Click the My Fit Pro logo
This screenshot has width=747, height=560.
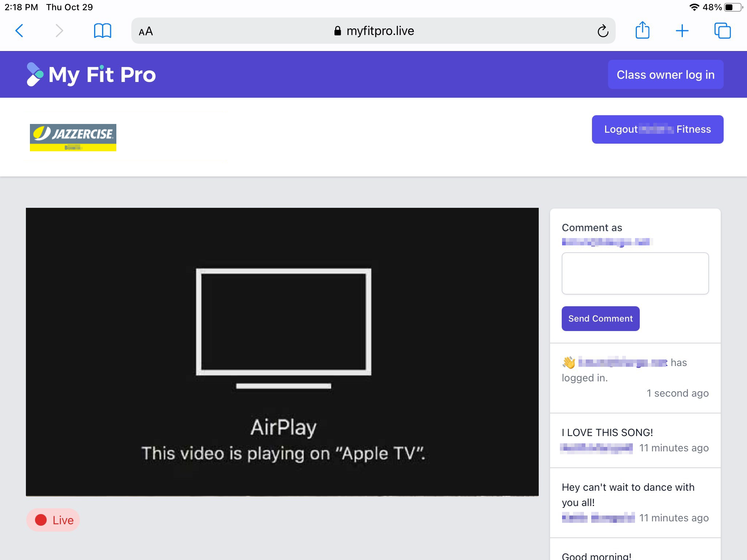tap(91, 74)
